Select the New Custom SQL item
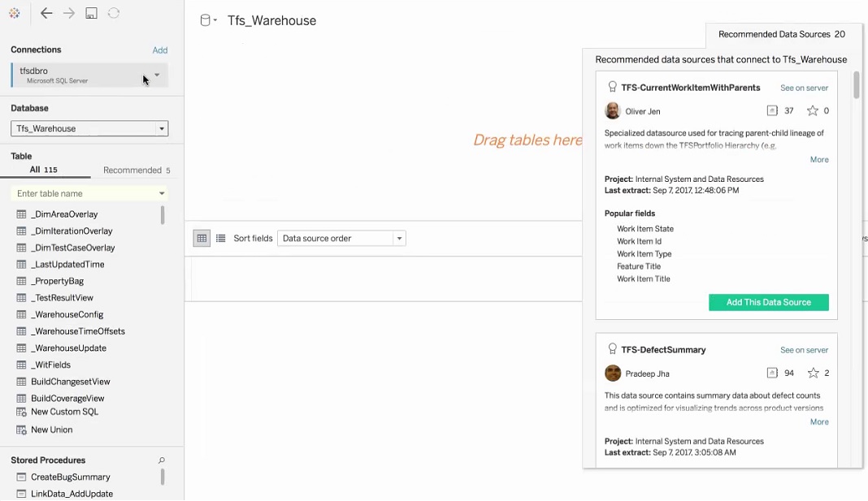Viewport: 868px width, 501px height. tap(64, 412)
